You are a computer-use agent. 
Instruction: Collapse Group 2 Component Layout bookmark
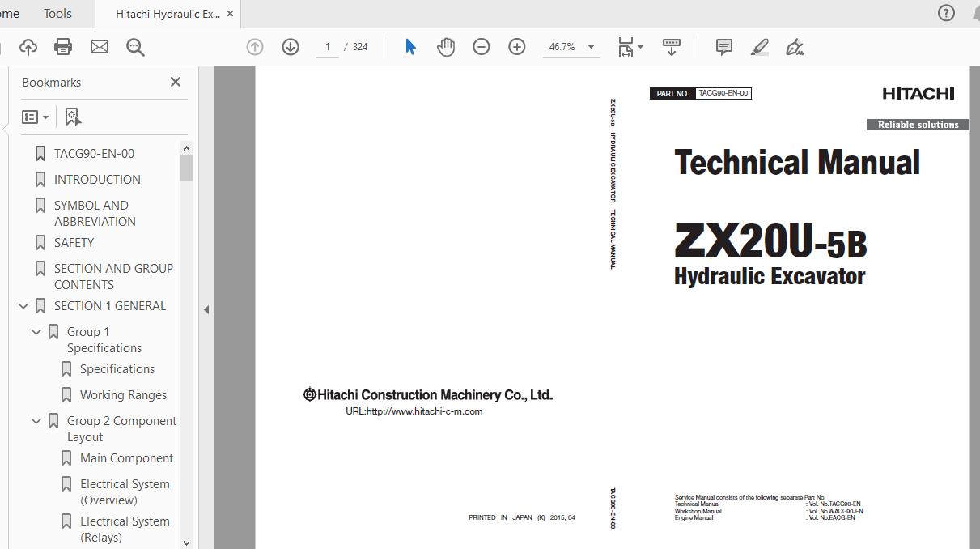coord(36,421)
